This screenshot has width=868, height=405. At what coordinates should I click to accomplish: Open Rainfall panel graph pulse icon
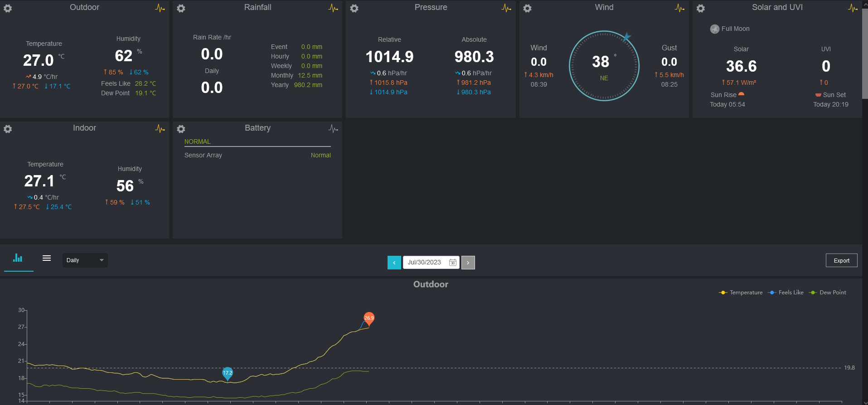[x=333, y=8]
